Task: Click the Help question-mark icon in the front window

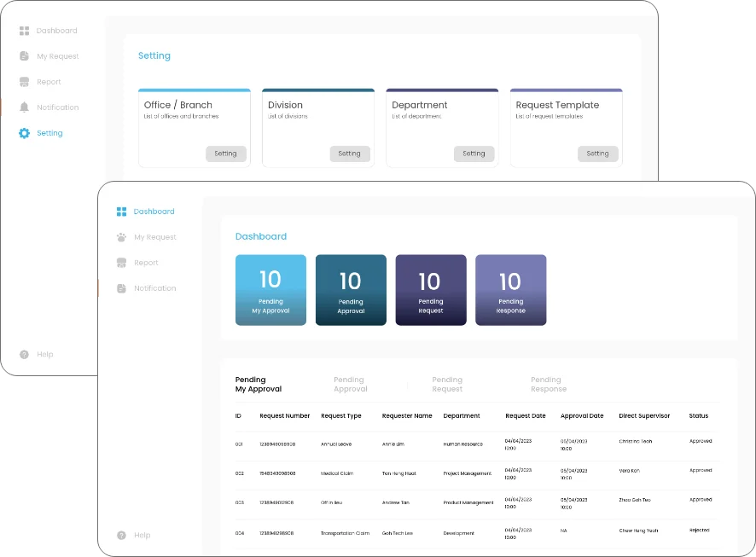Action: pyautogui.click(x=121, y=535)
